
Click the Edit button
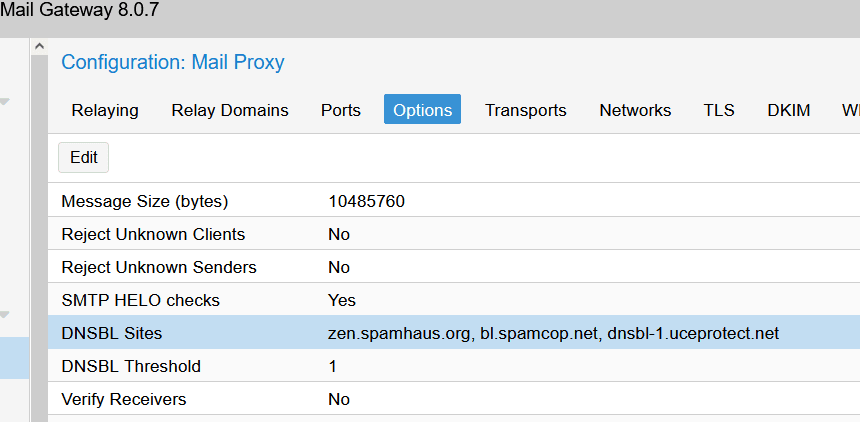84,157
